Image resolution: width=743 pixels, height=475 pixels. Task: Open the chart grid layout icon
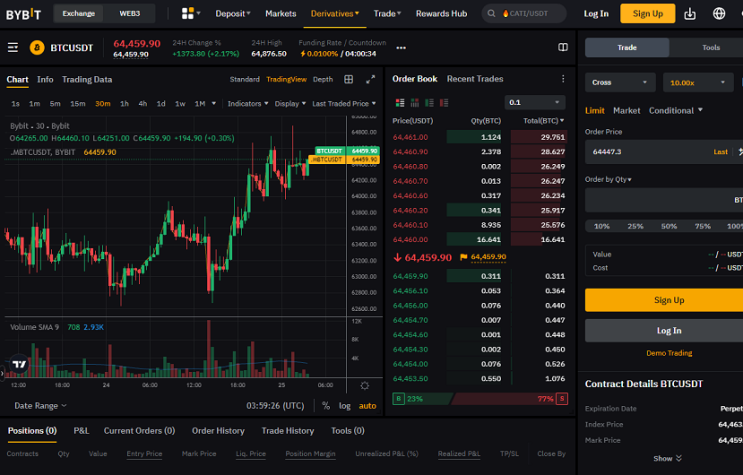348,79
